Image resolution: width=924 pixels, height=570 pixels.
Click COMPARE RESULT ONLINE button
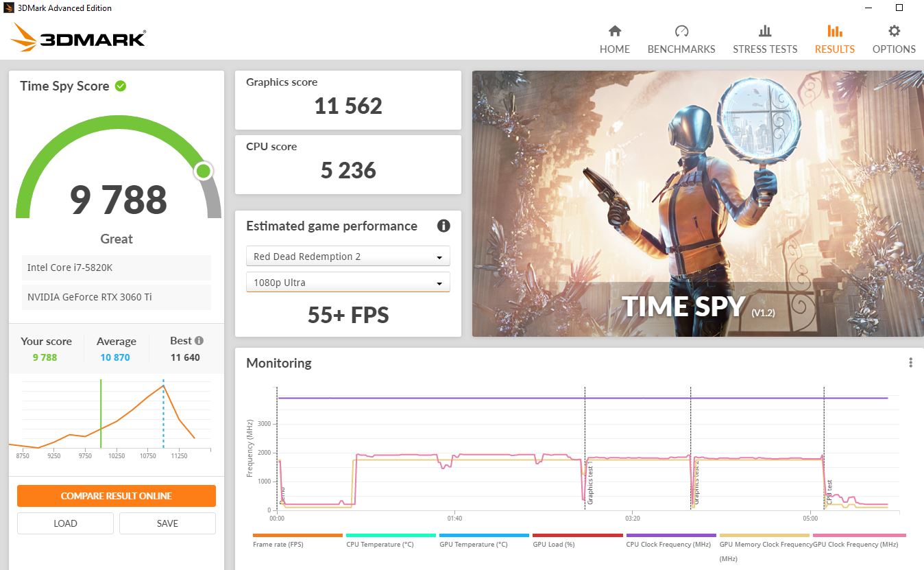click(117, 496)
